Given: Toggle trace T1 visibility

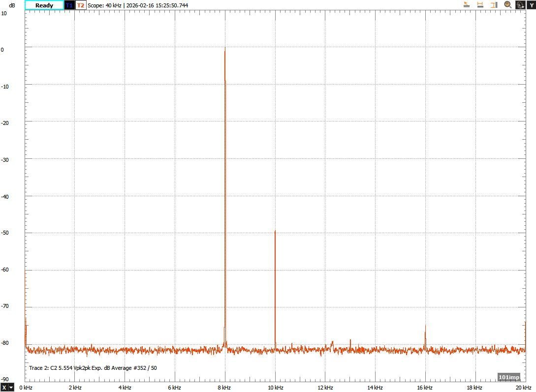Looking at the screenshot, I should click(69, 5).
